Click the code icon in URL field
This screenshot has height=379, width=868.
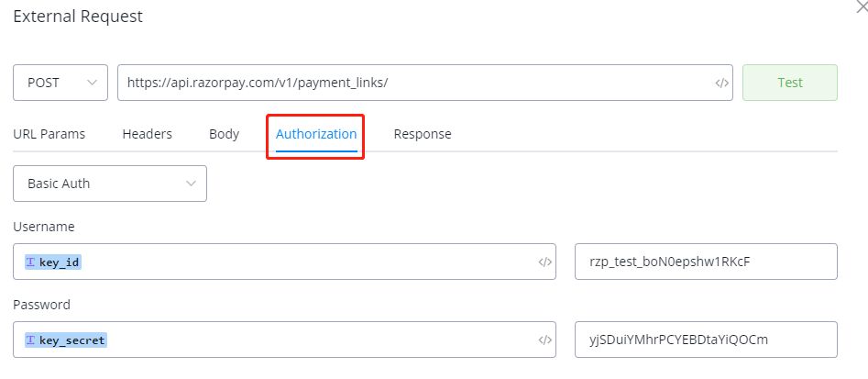pos(721,83)
